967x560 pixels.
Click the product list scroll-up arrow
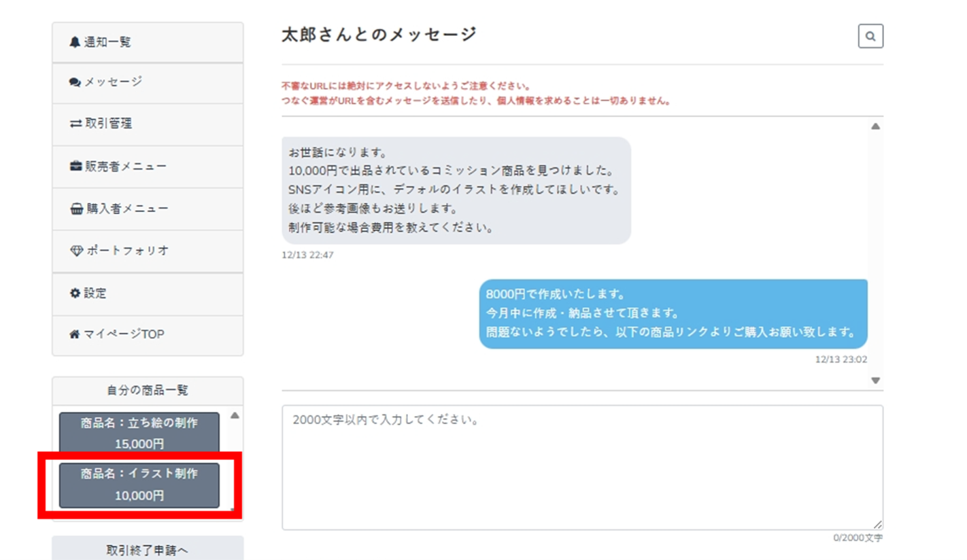point(235,415)
